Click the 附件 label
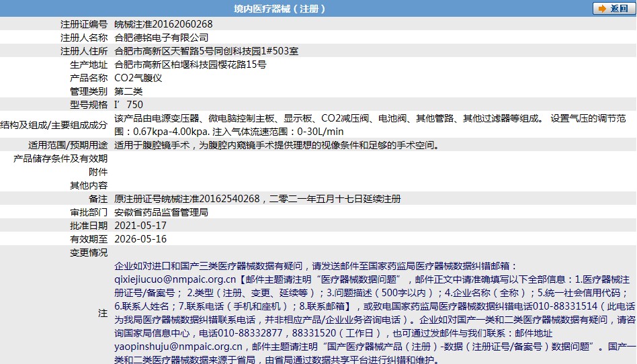637x364 pixels. tap(98, 172)
